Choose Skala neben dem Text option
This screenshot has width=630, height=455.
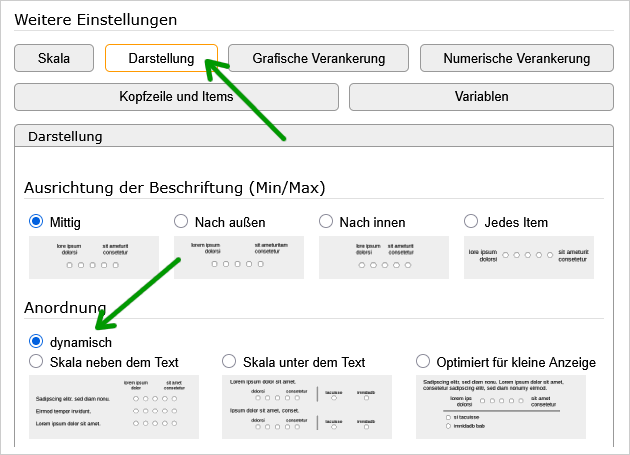click(x=36, y=361)
